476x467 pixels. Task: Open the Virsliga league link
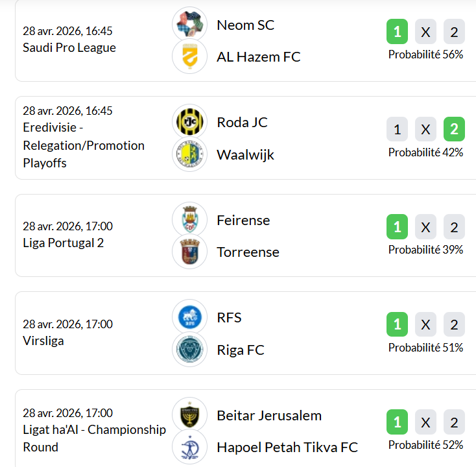pyautogui.click(x=43, y=341)
